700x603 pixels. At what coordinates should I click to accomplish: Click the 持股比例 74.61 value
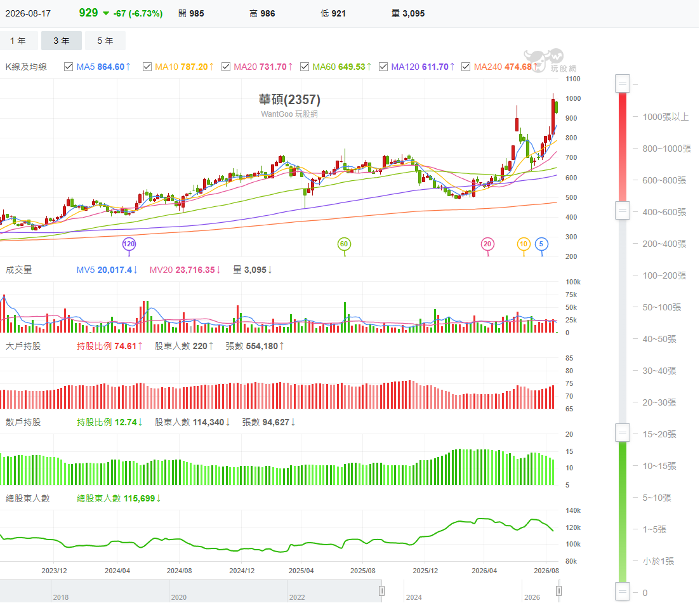(109, 346)
